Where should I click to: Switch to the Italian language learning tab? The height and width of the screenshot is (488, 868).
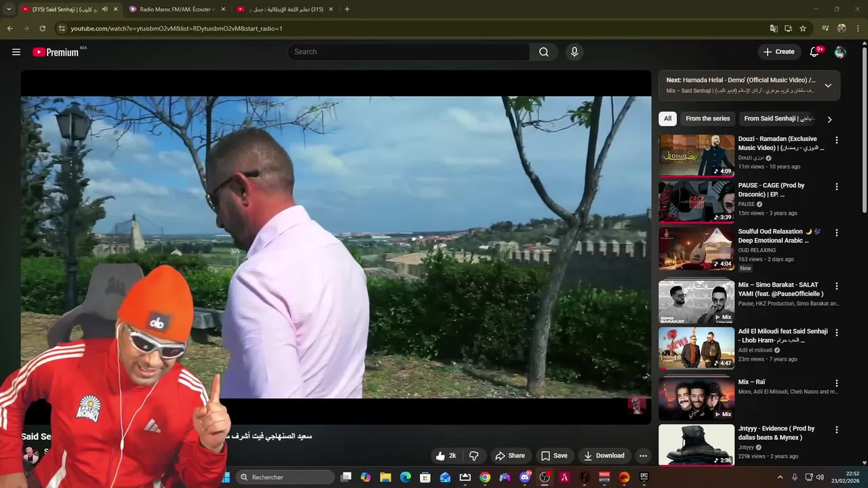pyautogui.click(x=285, y=9)
